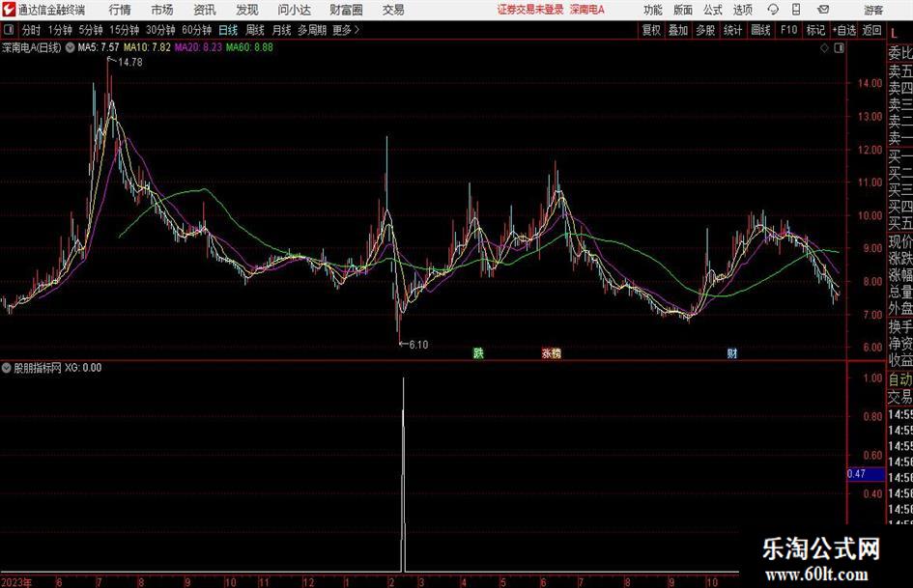Screen dimensions: 913x588
Task: Expand the MA indicator dropdown next to 深南电A(日线)
Action: pyautogui.click(x=70, y=47)
